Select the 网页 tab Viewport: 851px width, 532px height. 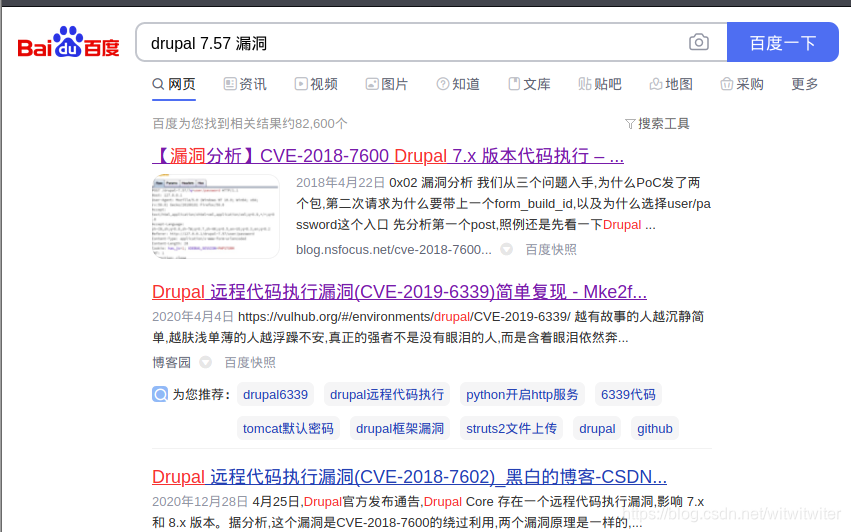tap(174, 84)
